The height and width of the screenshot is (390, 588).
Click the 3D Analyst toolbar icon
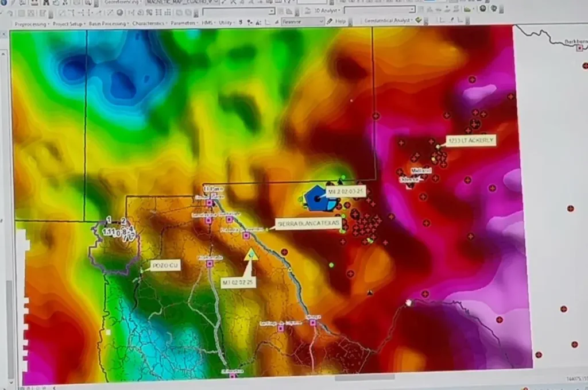tap(308, 11)
